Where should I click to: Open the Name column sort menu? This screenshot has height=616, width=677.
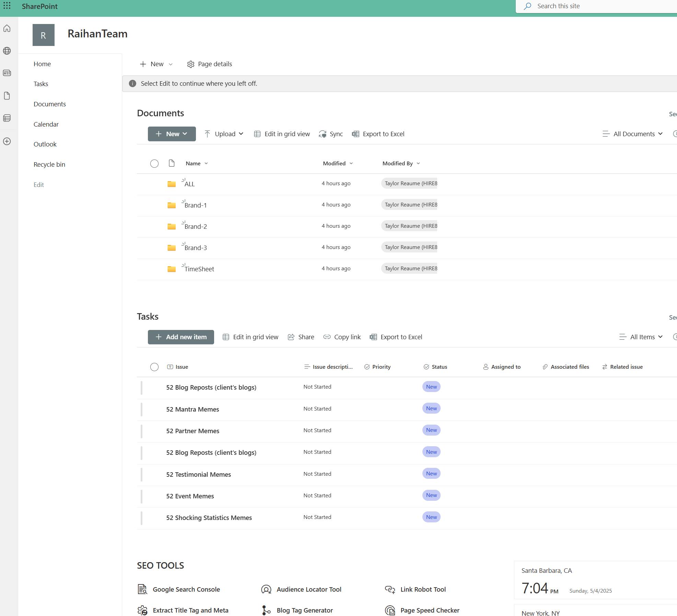197,164
